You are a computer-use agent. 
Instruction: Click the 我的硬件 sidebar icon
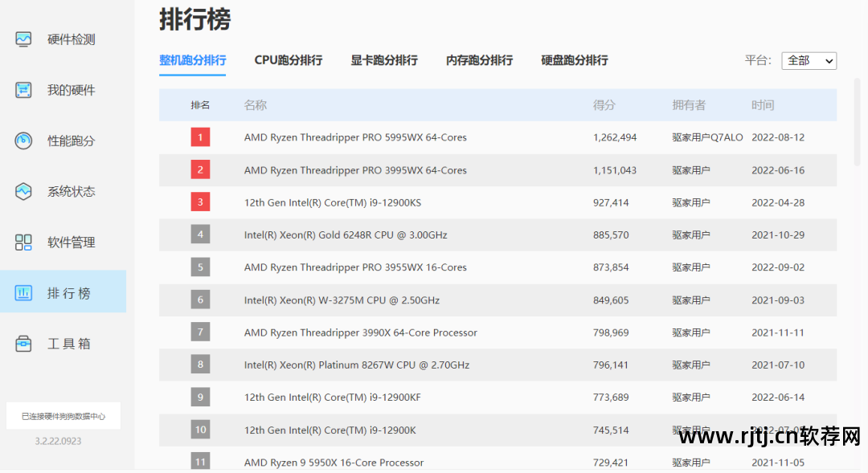tap(23, 90)
